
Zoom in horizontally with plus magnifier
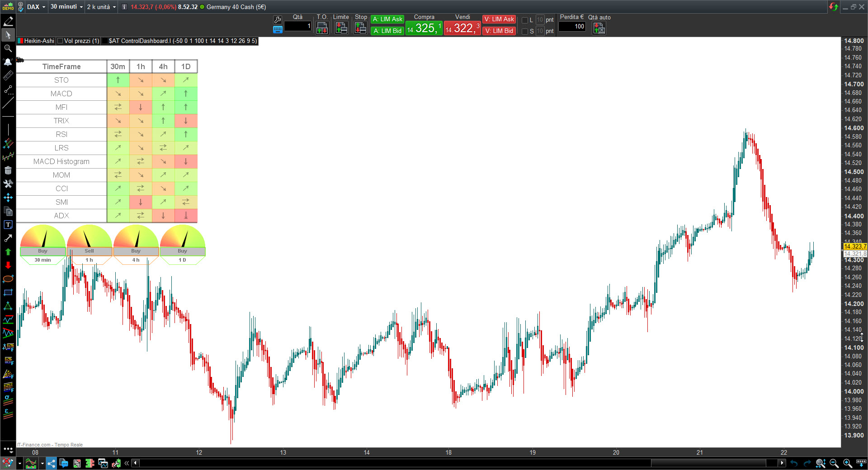(x=848, y=463)
